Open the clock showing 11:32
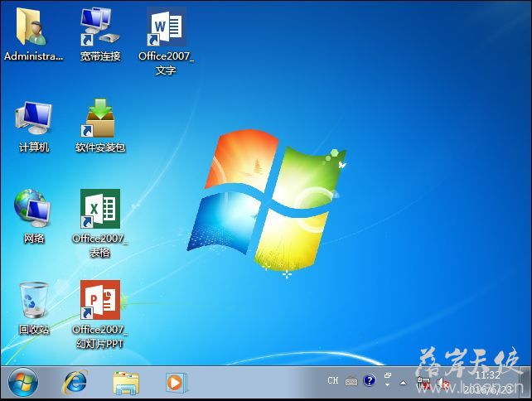The width and height of the screenshot is (532, 401). pos(487,382)
